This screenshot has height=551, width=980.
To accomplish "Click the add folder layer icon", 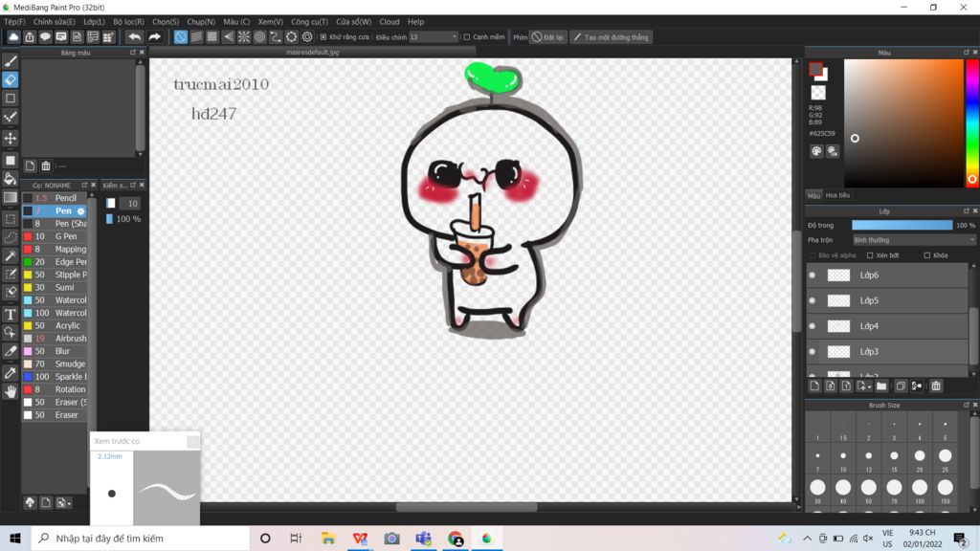I will coord(881,386).
